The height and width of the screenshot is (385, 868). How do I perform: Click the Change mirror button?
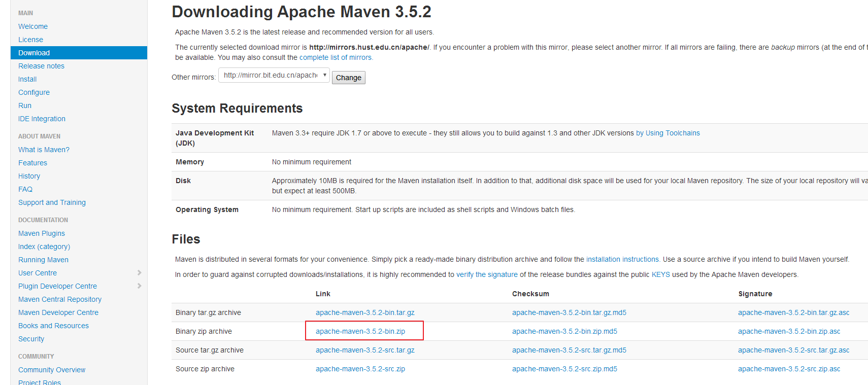349,78
